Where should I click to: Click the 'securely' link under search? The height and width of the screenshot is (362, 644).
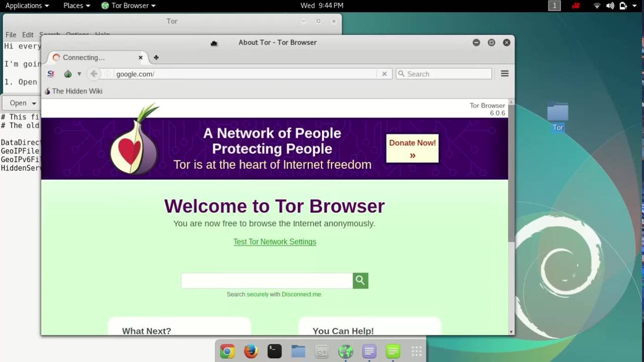point(258,294)
